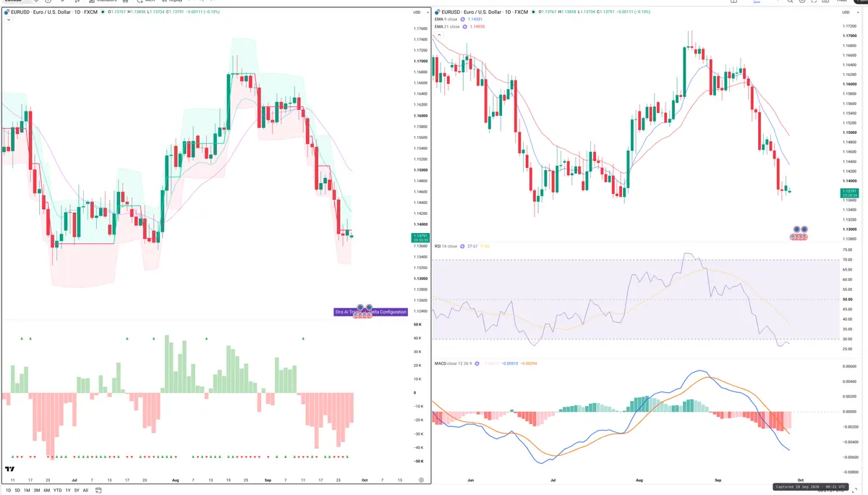Screen dimensions: 868x495
Task: Set chart range to 5Y
Action: [77, 490]
